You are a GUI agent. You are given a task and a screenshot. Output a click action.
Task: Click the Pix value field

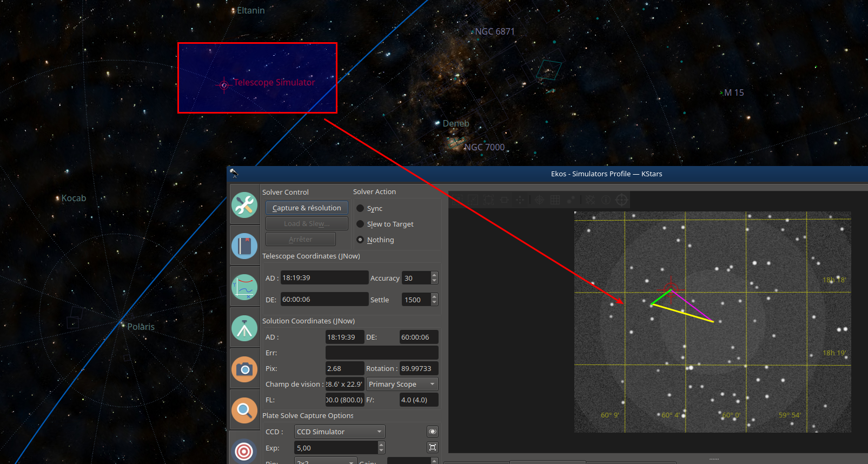[x=344, y=368]
